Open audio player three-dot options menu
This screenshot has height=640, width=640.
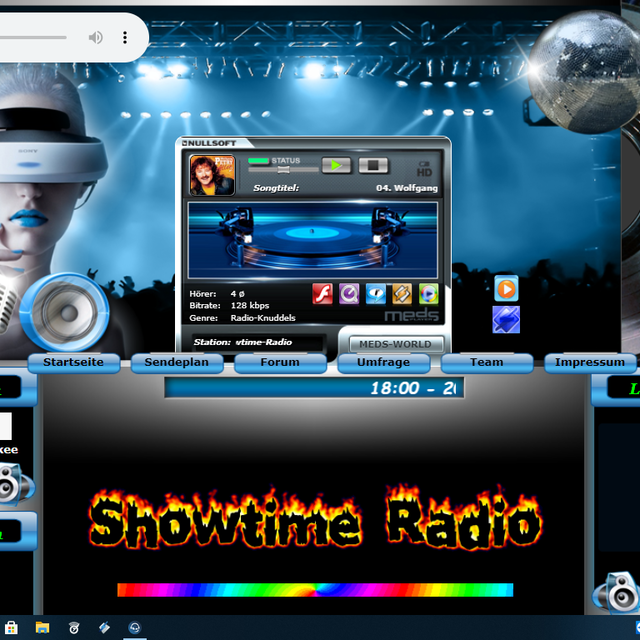click(x=125, y=38)
